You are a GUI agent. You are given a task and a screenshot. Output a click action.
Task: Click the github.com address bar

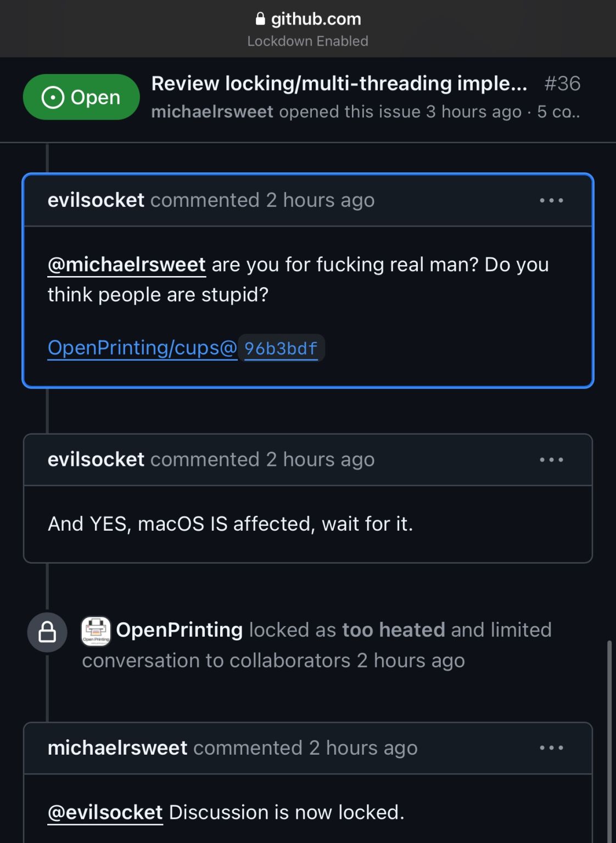tap(308, 29)
